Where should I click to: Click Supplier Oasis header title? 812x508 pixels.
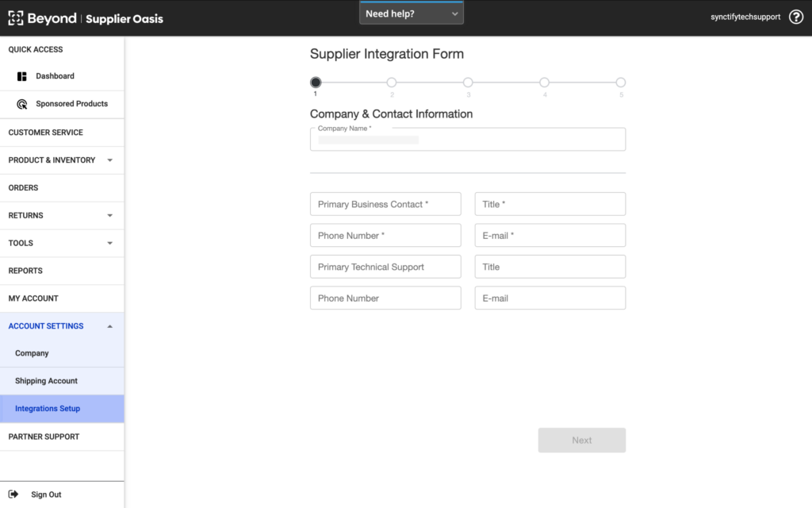click(x=124, y=19)
